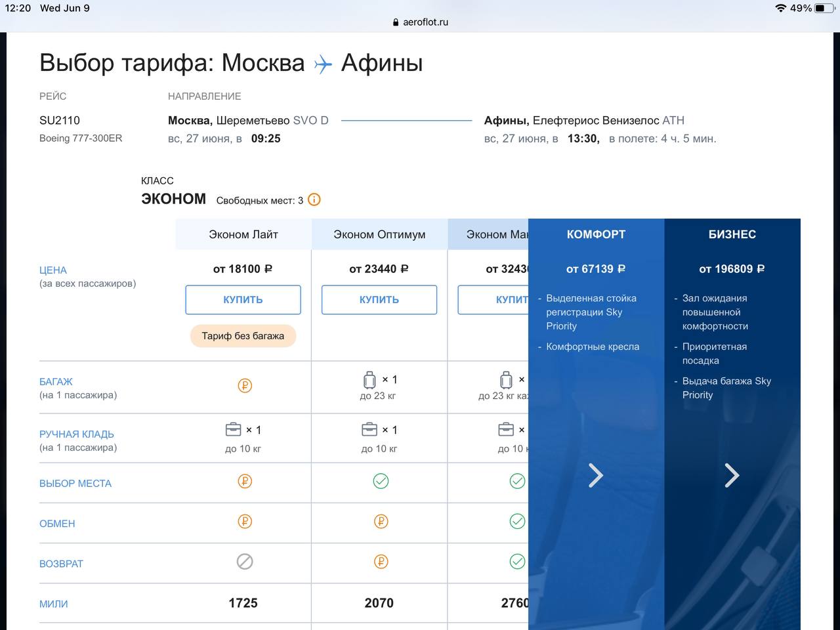Click the green checkmark for Эконом Макс seat selection

(x=517, y=481)
